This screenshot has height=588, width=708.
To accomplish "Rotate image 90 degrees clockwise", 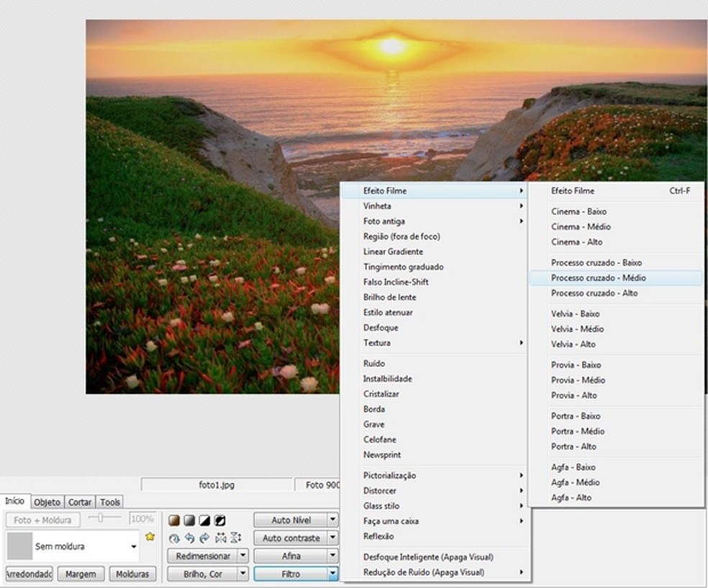I will click(x=204, y=538).
